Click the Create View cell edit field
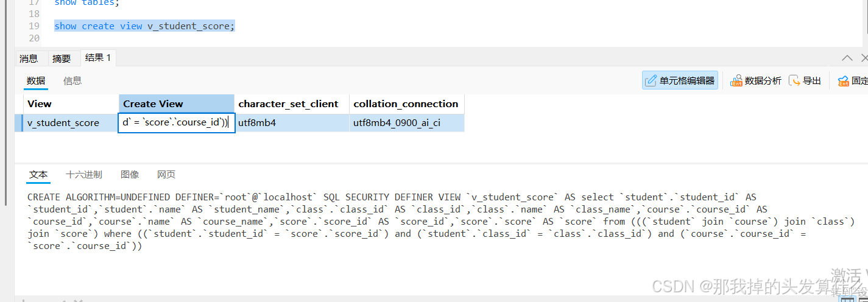The image size is (868, 302). point(176,122)
